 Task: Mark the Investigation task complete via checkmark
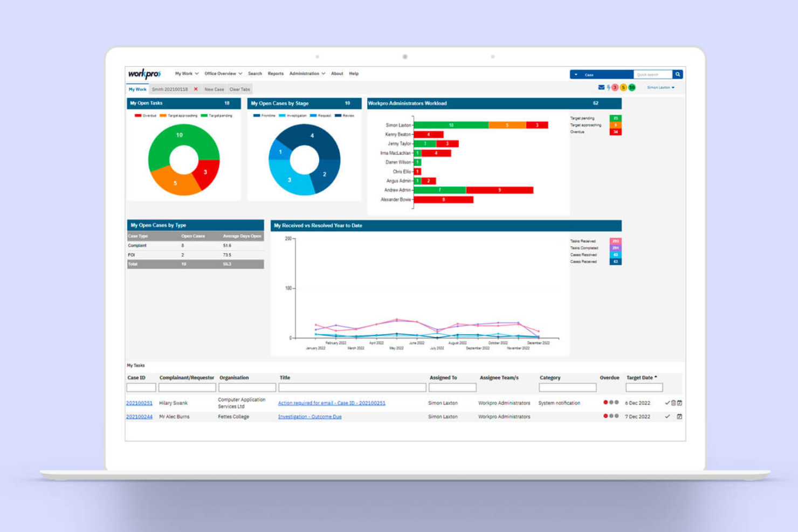pos(668,416)
